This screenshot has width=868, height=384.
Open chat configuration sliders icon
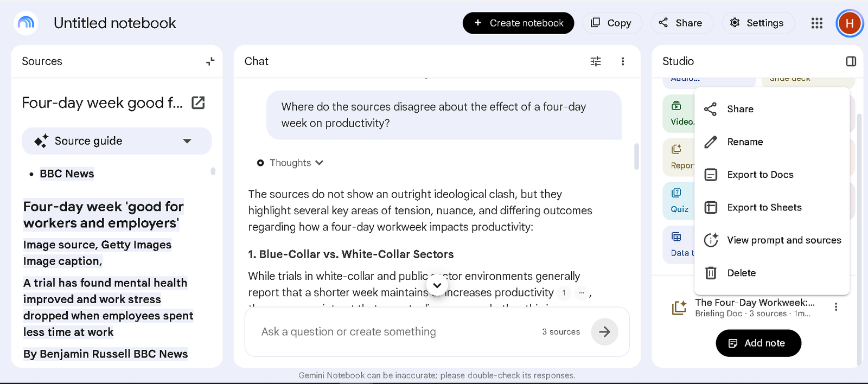pos(596,61)
